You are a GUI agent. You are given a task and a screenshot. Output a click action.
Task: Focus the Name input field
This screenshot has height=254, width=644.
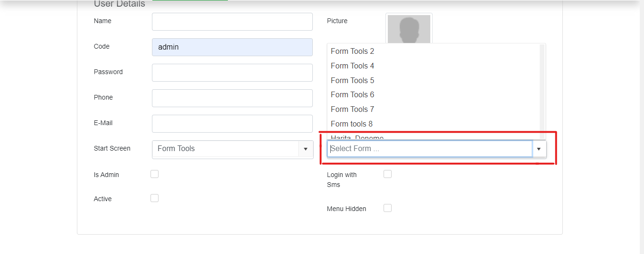point(232,22)
